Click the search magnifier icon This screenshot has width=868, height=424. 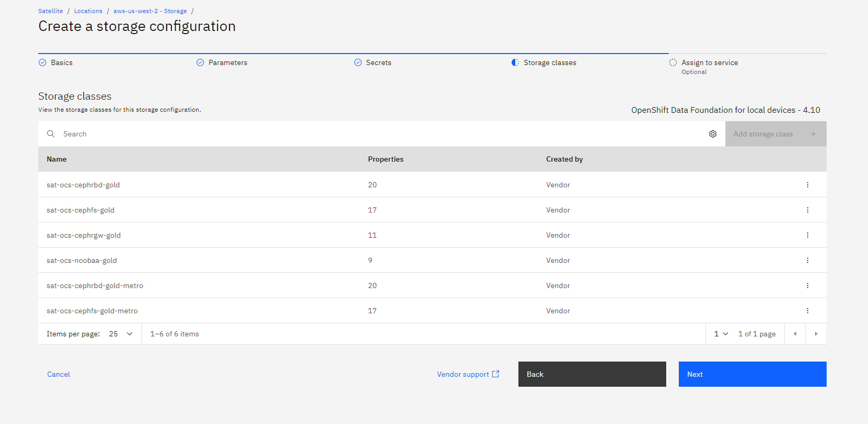pos(51,134)
